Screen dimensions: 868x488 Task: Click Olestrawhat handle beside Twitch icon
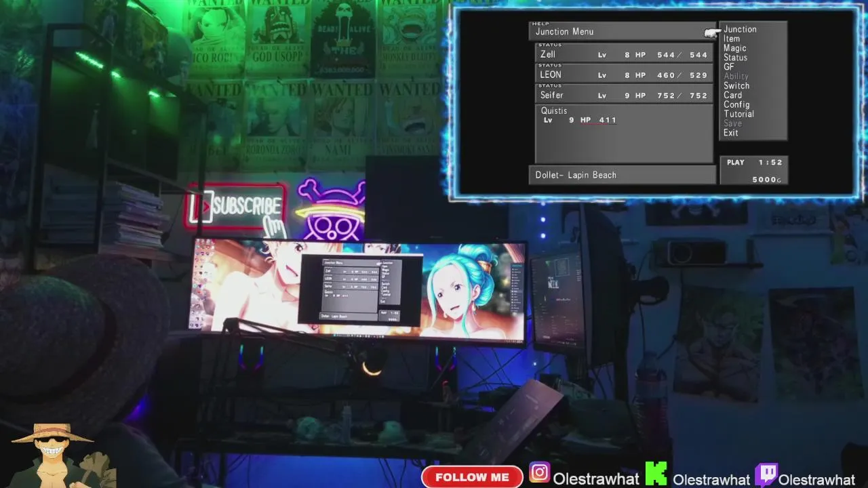[x=817, y=479]
